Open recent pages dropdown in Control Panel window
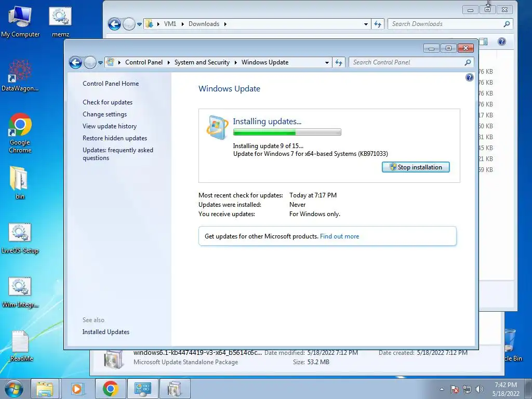This screenshot has width=532, height=399. point(100,63)
